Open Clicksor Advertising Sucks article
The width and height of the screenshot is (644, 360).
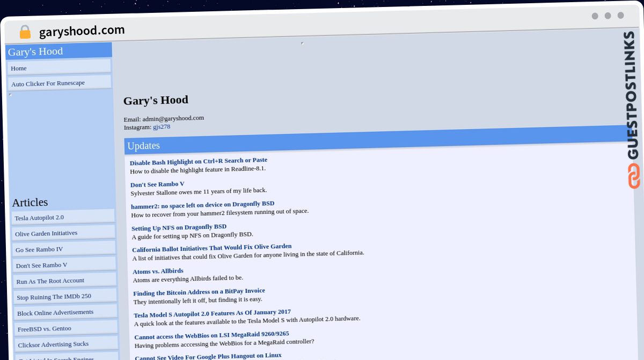pos(67,344)
